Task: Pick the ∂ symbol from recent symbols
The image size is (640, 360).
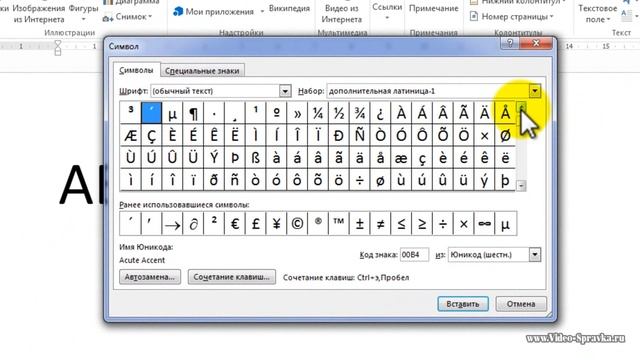Action: tap(193, 224)
